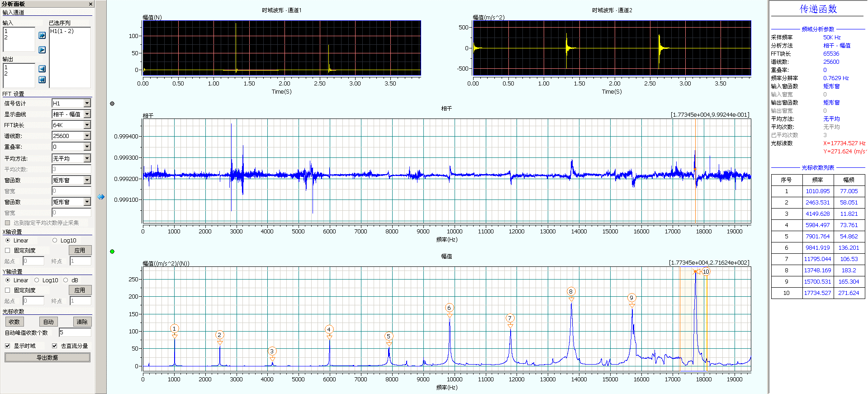Expand the FFT块长 64K dropdown

tap(87, 125)
